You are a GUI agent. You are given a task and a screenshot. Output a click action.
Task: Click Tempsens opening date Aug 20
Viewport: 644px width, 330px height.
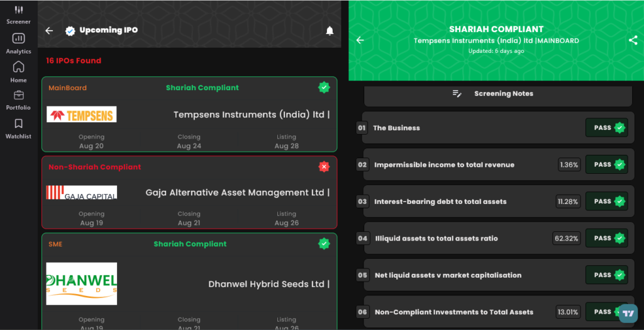click(92, 146)
